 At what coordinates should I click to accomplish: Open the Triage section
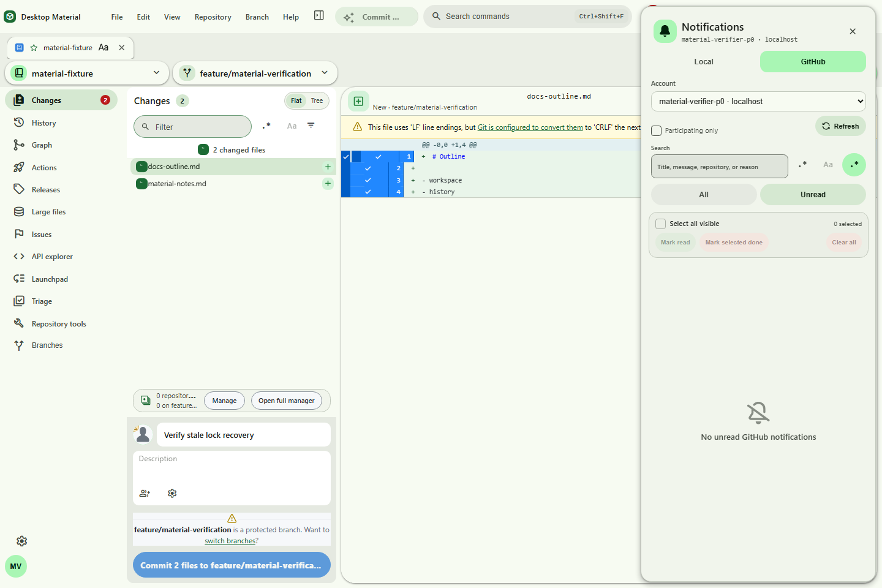[x=61, y=301]
